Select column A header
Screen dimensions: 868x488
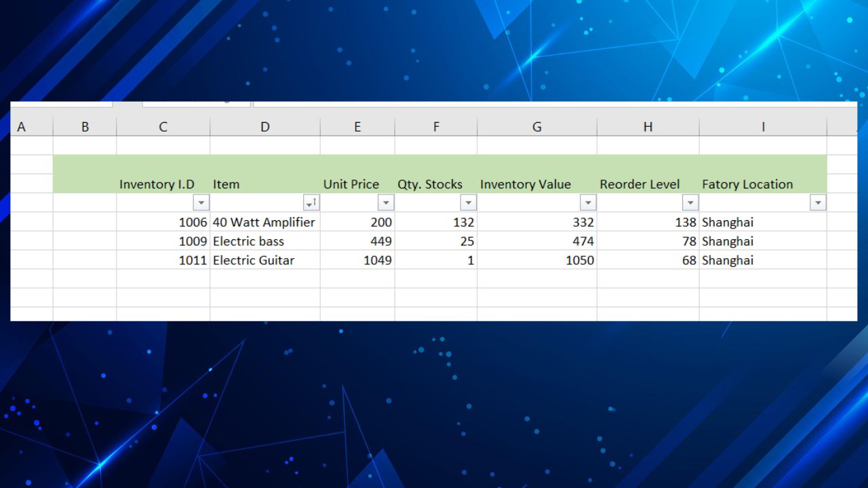point(32,127)
